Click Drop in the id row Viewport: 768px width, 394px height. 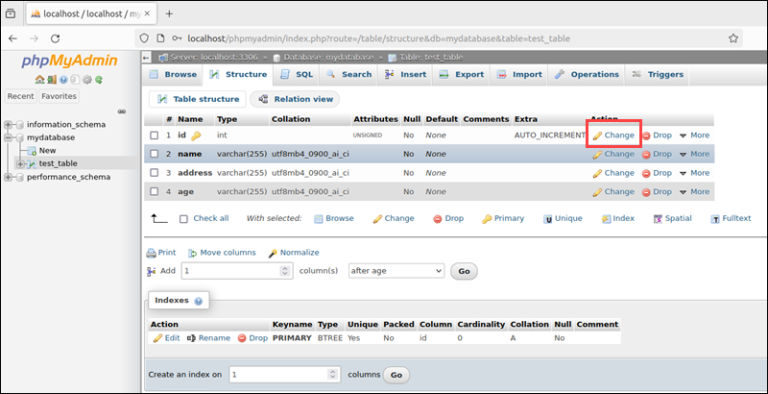click(657, 135)
